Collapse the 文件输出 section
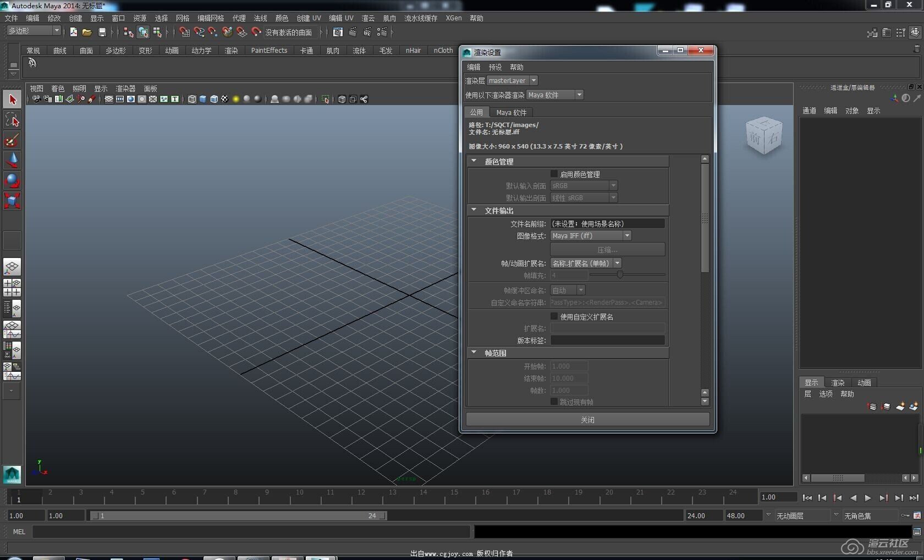The image size is (924, 560). [474, 210]
